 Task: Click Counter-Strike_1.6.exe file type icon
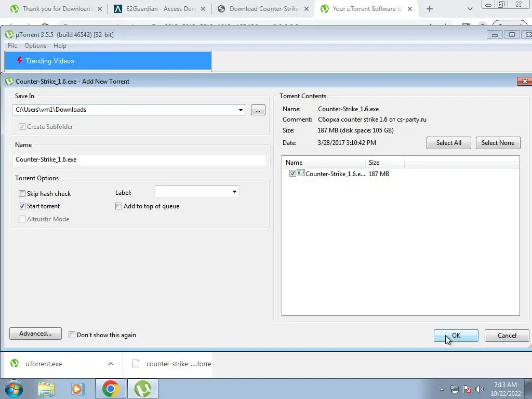point(301,173)
